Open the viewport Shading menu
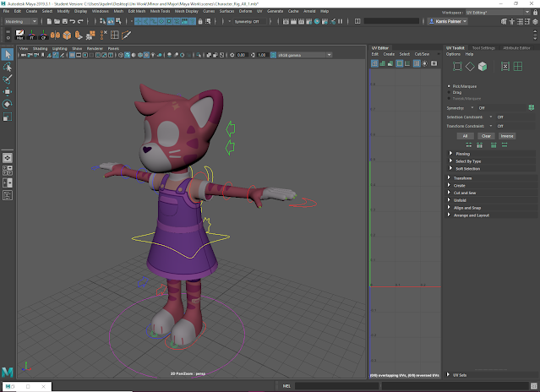This screenshot has width=540, height=392. pyautogui.click(x=40, y=48)
